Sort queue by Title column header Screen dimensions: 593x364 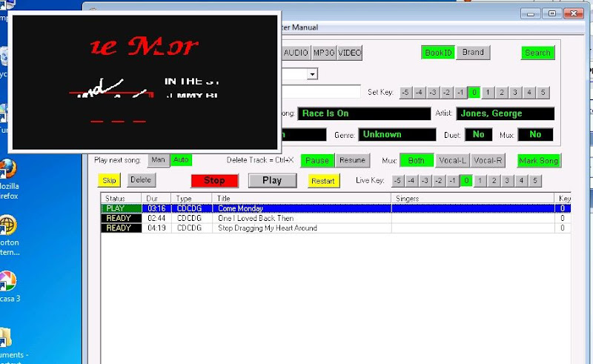(302, 198)
